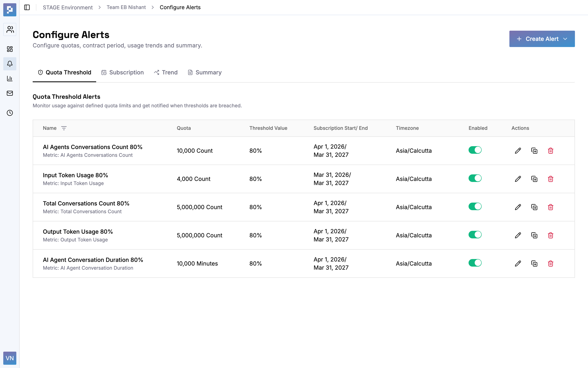Screen dimensions: 588x368
Task: Click the Mar 31, 2026/ start date cell
Action: [x=332, y=175]
